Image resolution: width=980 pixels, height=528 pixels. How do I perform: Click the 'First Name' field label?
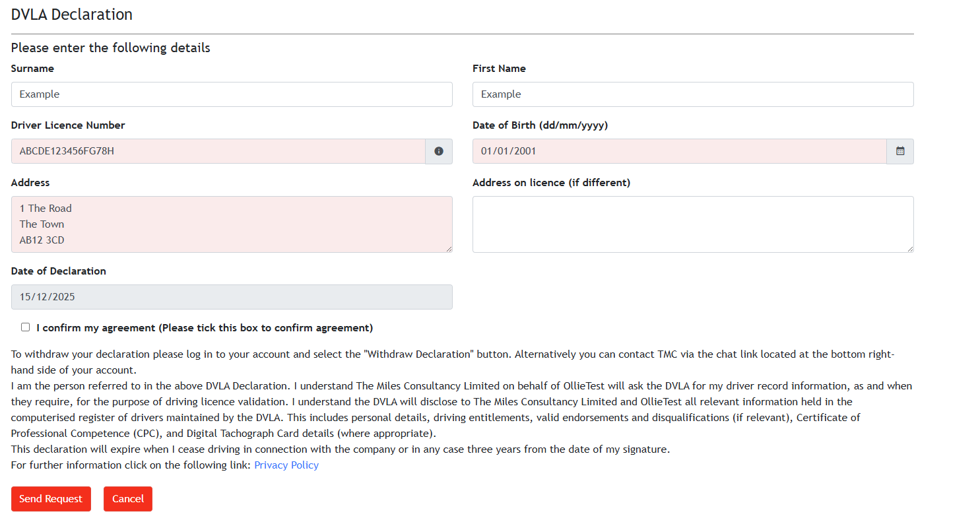tap(499, 69)
